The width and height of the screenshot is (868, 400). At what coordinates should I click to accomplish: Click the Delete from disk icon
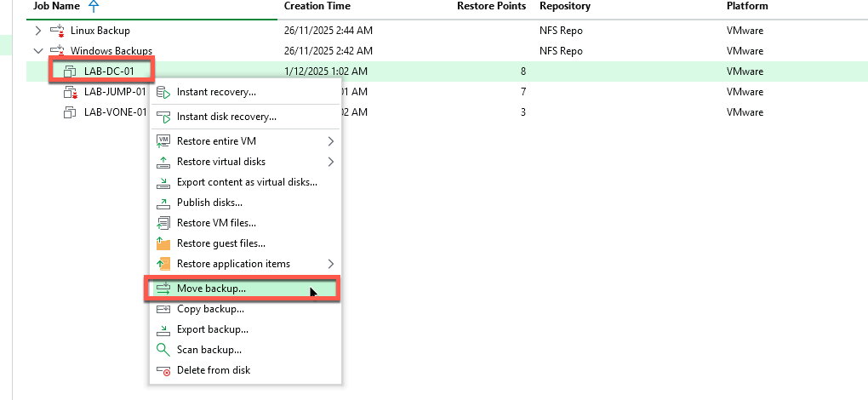[x=163, y=370]
